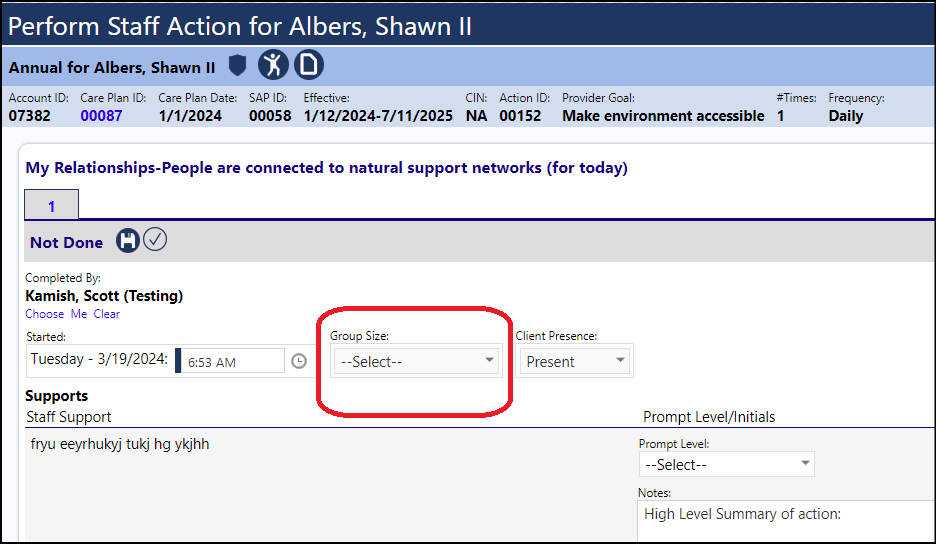Click the Me link under Completed By
The image size is (936, 544).
point(79,314)
